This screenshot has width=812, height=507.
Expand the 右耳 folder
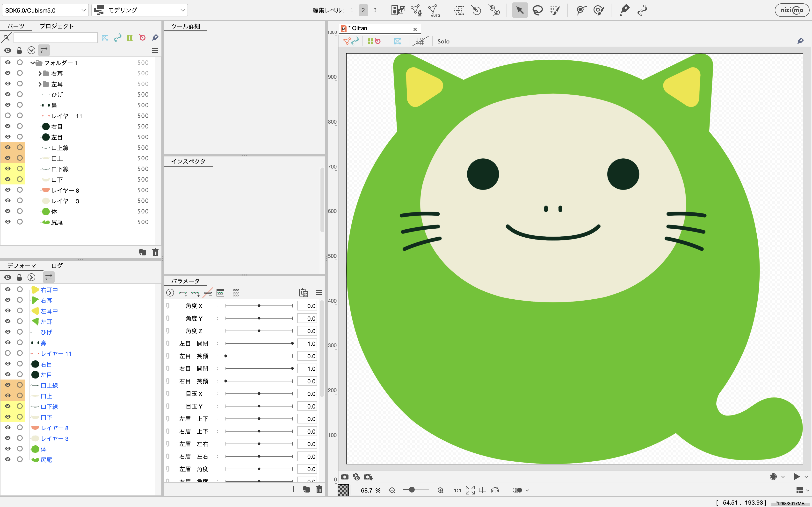pos(40,73)
